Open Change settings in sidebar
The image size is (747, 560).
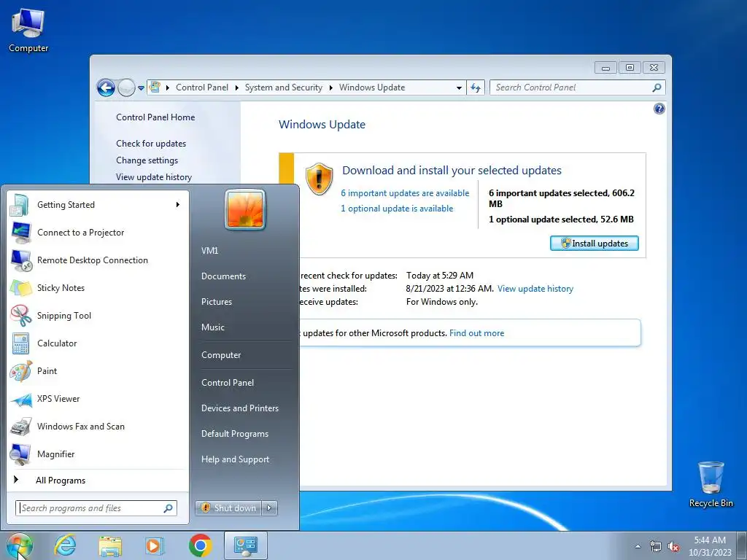[147, 160]
